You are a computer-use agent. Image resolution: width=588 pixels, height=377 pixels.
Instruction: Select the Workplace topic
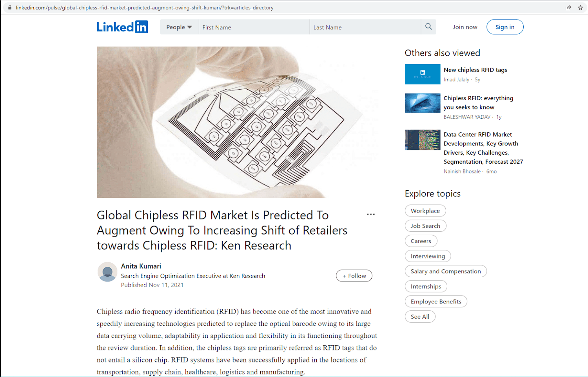tap(425, 211)
